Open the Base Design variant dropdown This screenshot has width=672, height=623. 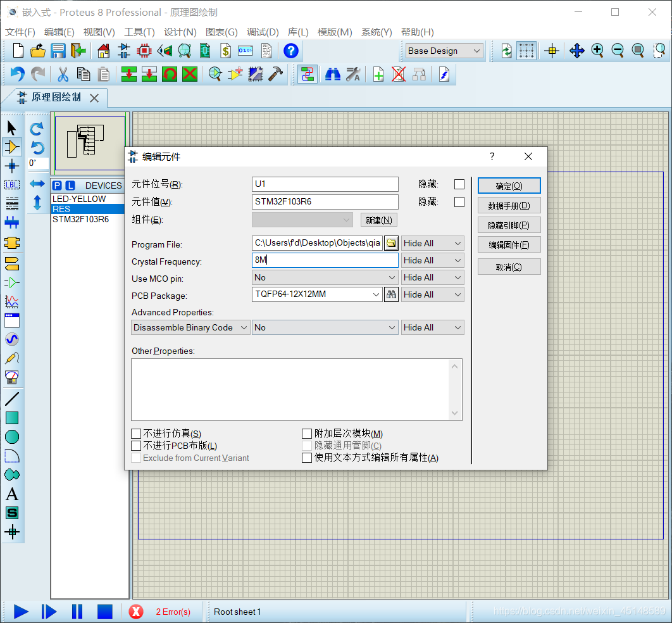click(444, 51)
